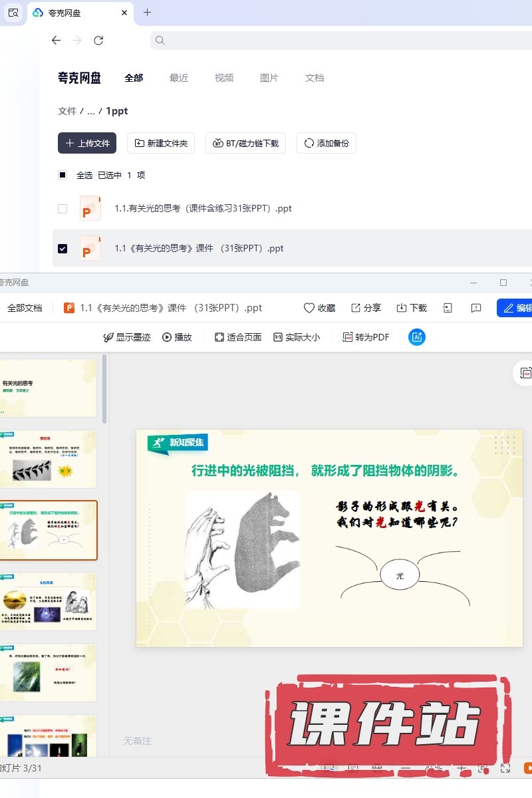Screen dimensions: 532x798
Task: Expand the '...' breadcrumb path
Action: [x=91, y=111]
